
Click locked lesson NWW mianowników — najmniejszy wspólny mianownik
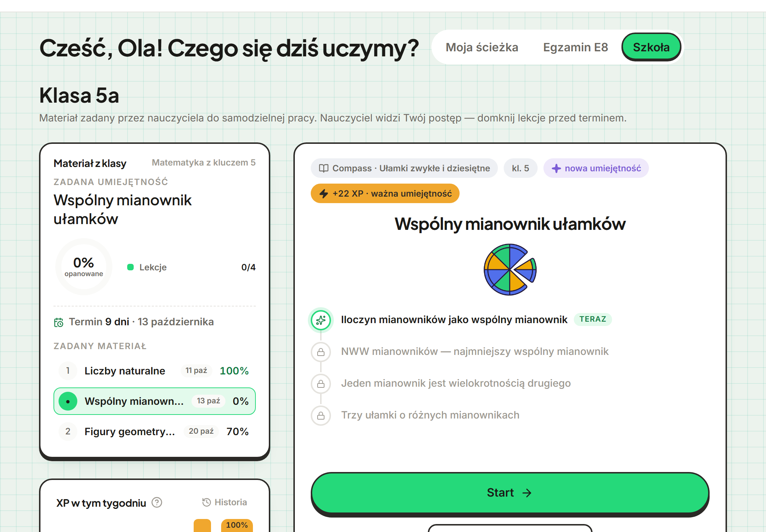(475, 352)
